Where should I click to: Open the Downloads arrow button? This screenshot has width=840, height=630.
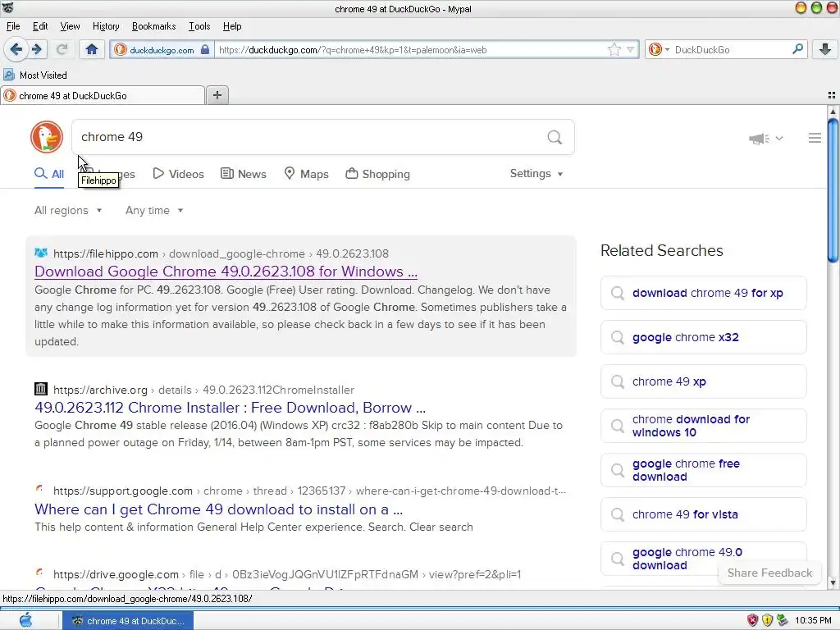[x=825, y=50]
